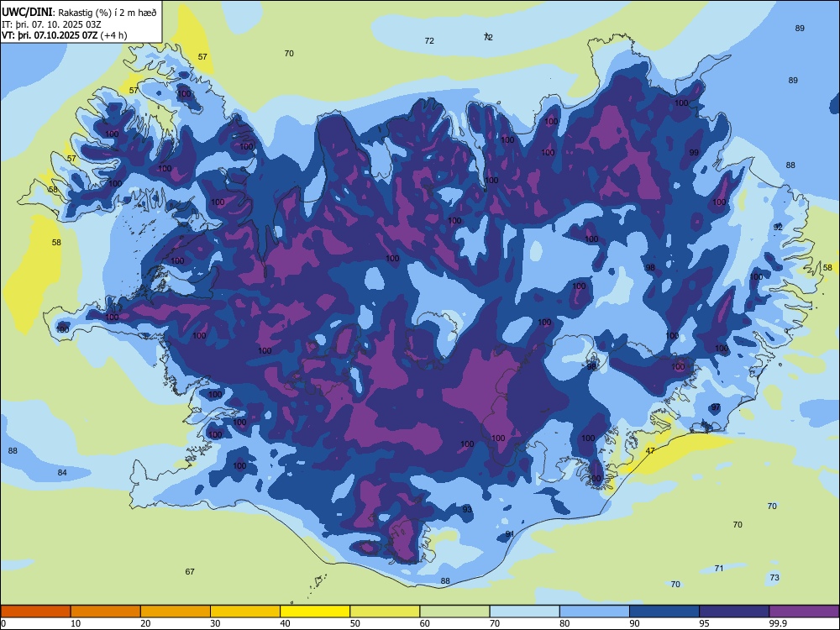Image resolution: width=840 pixels, height=630 pixels.
Task: Click the "50" legend scale label
Action: (x=354, y=623)
